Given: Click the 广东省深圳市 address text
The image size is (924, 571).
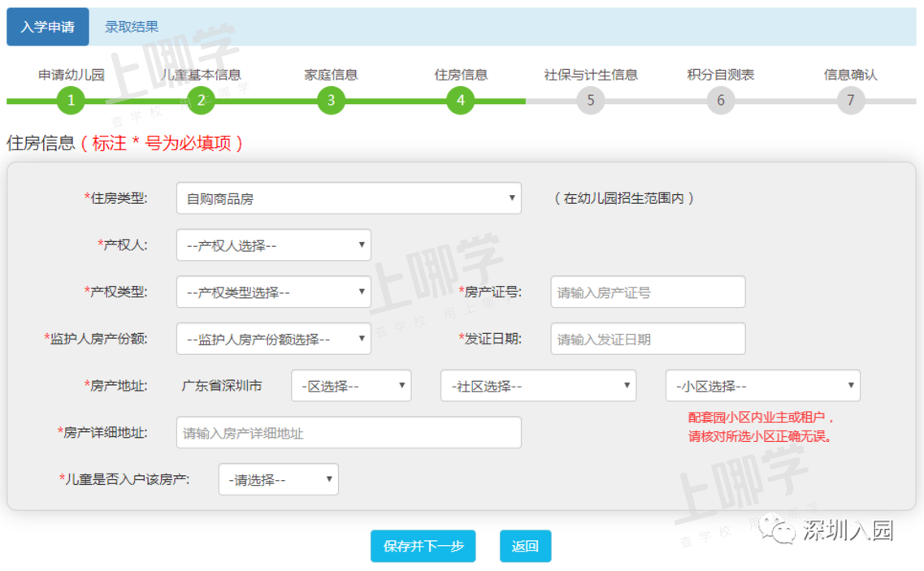Looking at the screenshot, I should [222, 386].
